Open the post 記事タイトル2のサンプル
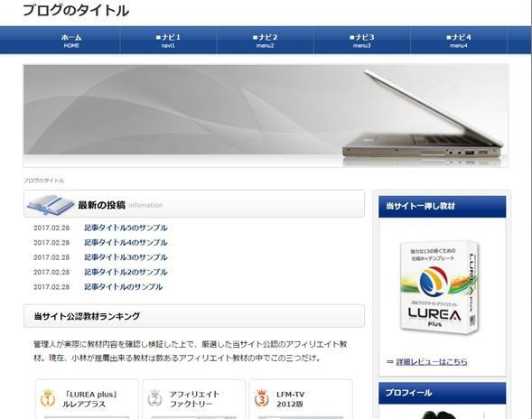The width and height of the screenshot is (532, 419). [x=126, y=272]
